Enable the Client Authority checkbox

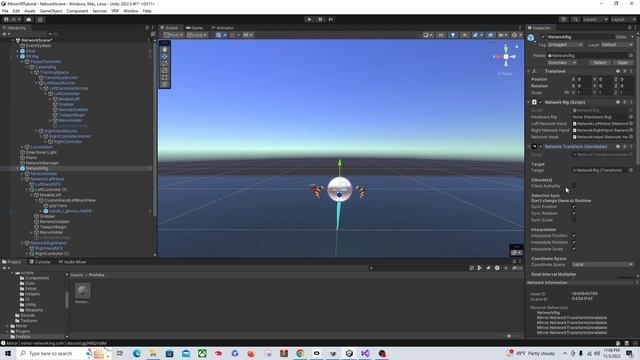[x=573, y=186]
